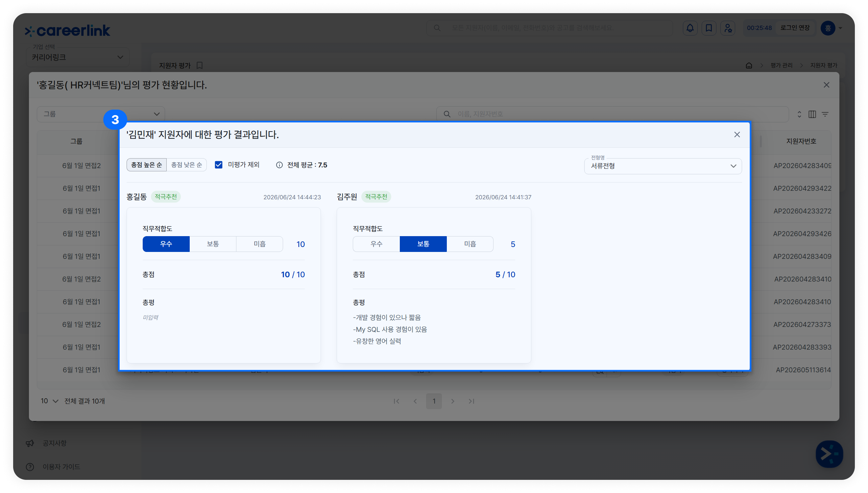868x493 pixels.
Task: Click applicant number AP202605113614
Action: [803, 370]
